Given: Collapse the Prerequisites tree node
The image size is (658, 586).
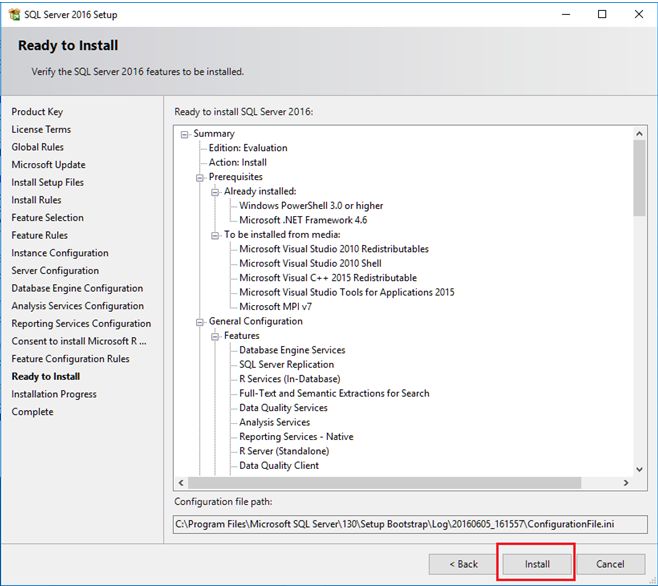Looking at the screenshot, I should [200, 177].
